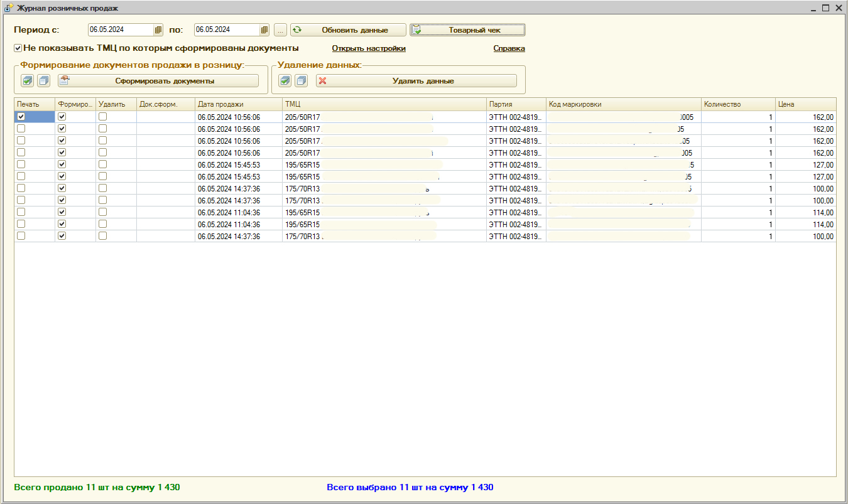Check all rows in document formation group

(x=27, y=81)
